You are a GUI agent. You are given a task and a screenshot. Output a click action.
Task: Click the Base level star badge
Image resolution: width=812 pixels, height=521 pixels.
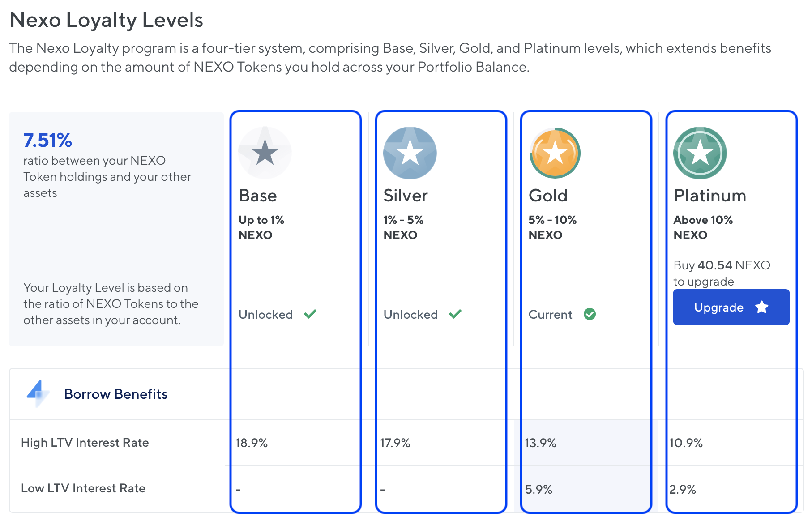265,152
